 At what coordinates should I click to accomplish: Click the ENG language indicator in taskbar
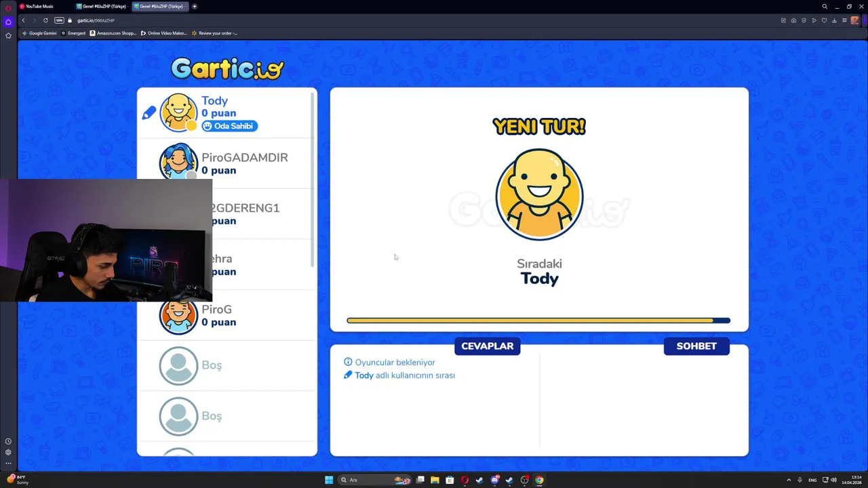point(812,480)
